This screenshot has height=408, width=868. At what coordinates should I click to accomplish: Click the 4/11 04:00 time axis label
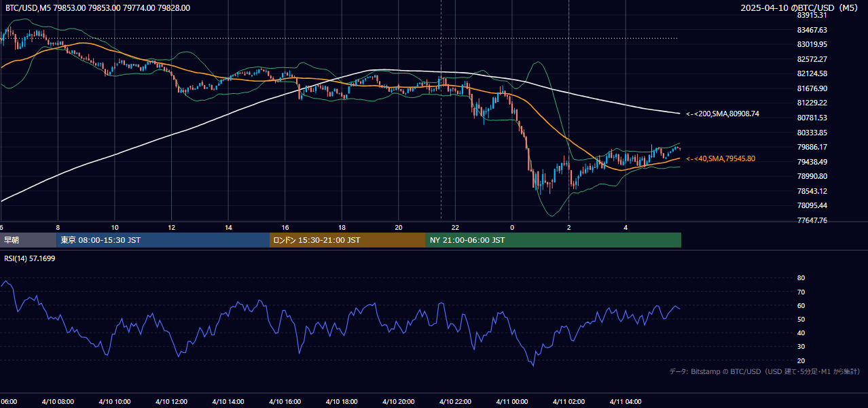coord(626,402)
